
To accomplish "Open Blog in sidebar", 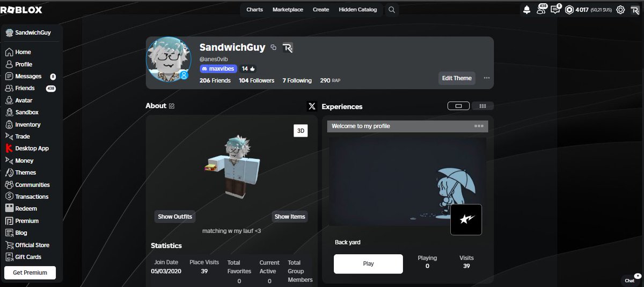I will click(x=16, y=233).
